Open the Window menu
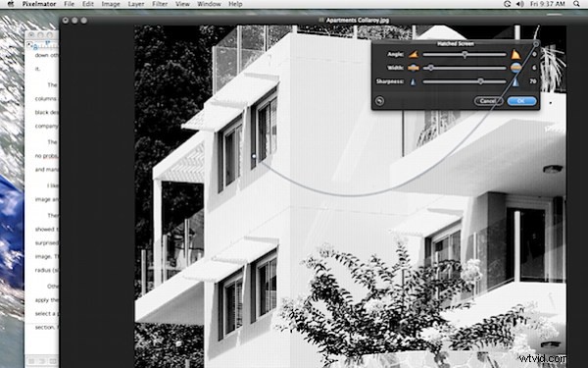Image resolution: width=588 pixels, height=368 pixels. [209, 4]
